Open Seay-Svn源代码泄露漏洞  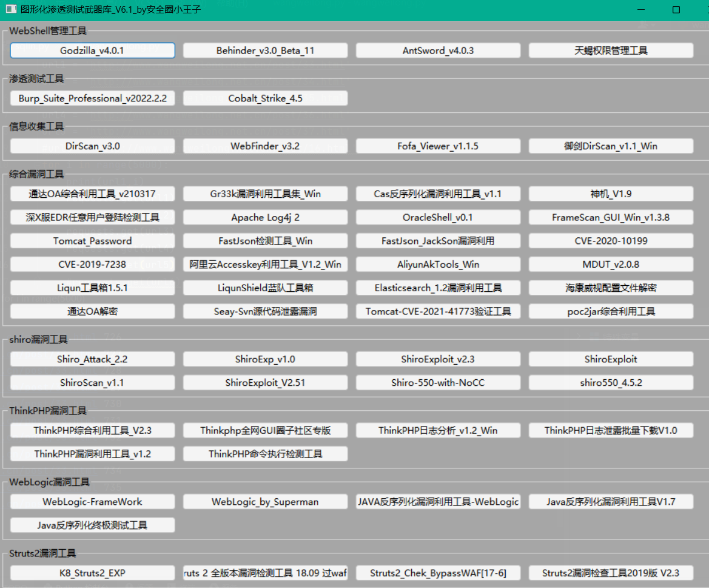pyautogui.click(x=266, y=311)
